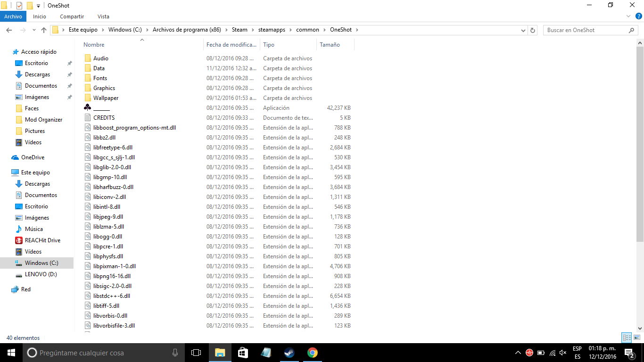Click the Cortana search box
Image resolution: width=644 pixels, height=362 pixels.
(104, 353)
